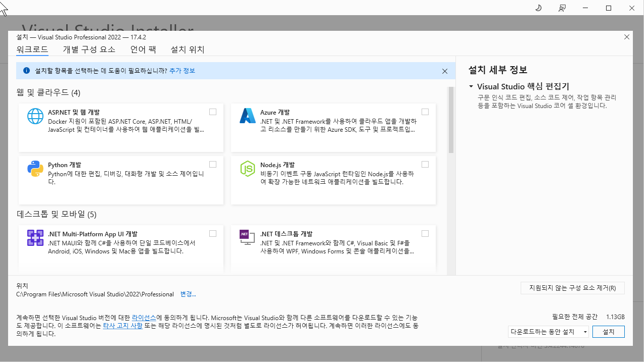Check the .NET Multi-Platform App UI workload

tap(213, 233)
